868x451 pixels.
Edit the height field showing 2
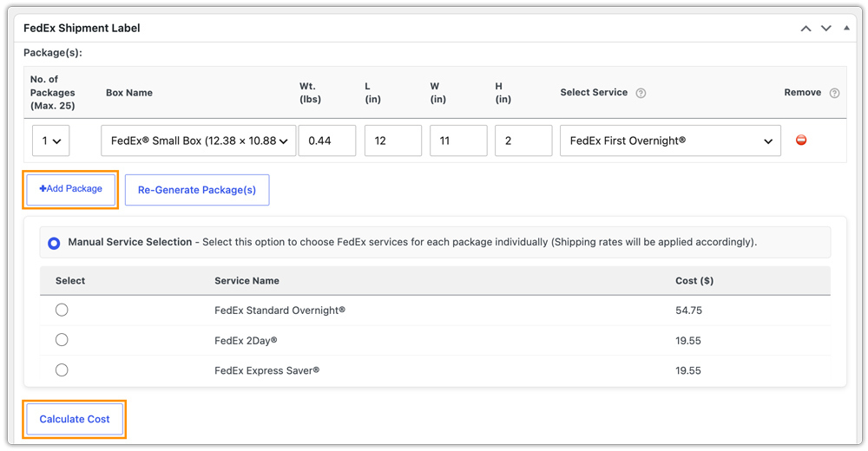[x=523, y=141]
